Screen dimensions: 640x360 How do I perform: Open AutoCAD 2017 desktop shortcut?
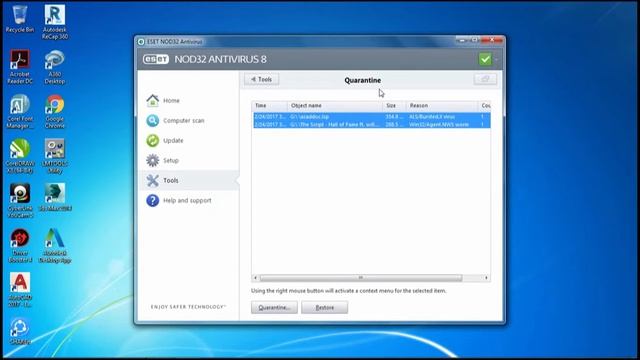point(20,290)
